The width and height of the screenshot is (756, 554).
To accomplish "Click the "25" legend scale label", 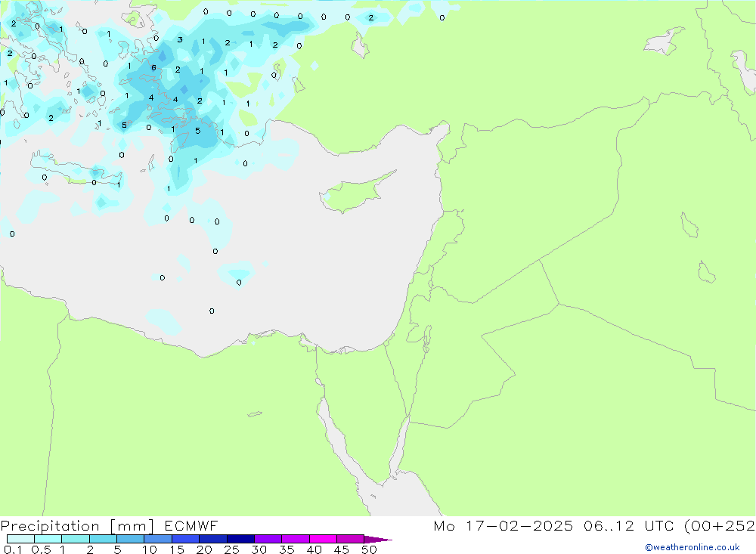I will (x=232, y=549).
